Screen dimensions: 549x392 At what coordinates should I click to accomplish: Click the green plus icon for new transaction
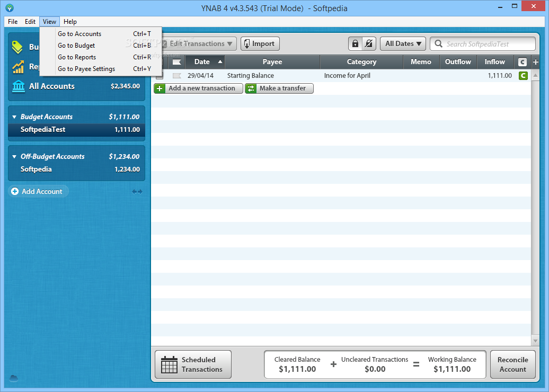(160, 88)
